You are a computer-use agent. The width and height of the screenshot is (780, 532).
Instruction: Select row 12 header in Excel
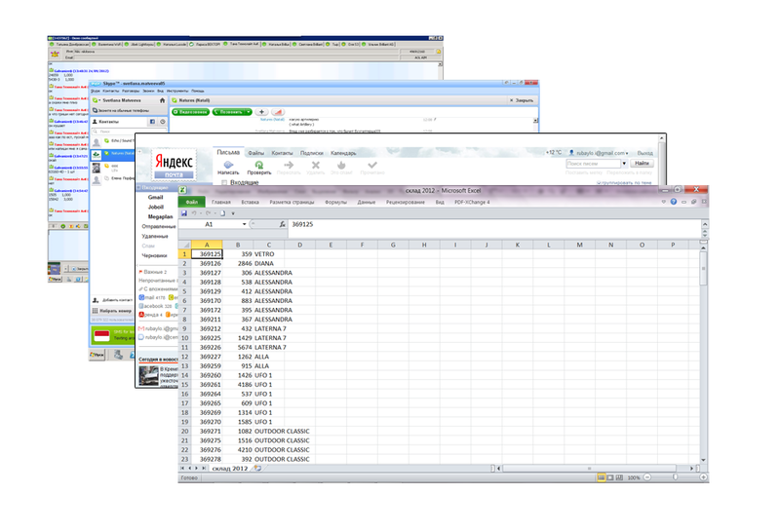pyautogui.click(x=184, y=357)
